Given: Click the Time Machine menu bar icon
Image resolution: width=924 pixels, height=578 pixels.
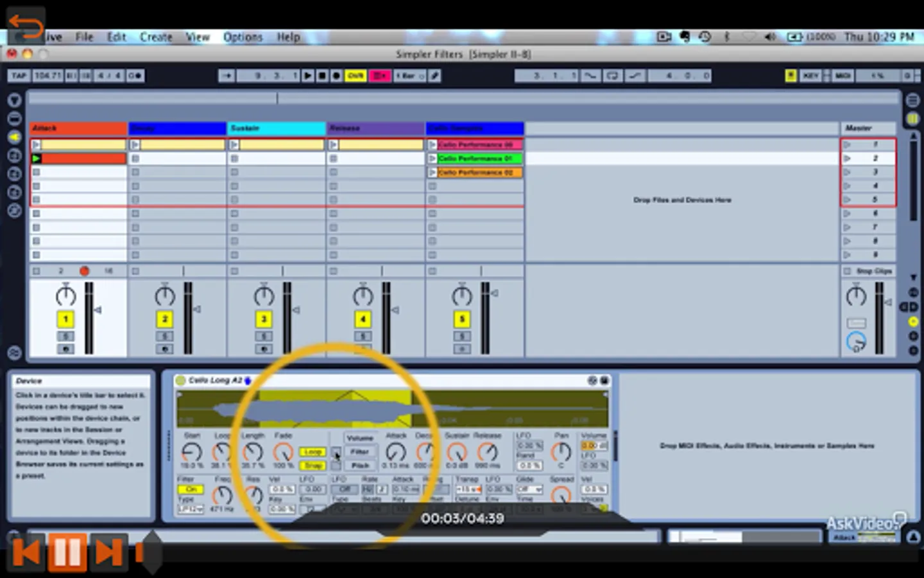Looking at the screenshot, I should (x=705, y=37).
